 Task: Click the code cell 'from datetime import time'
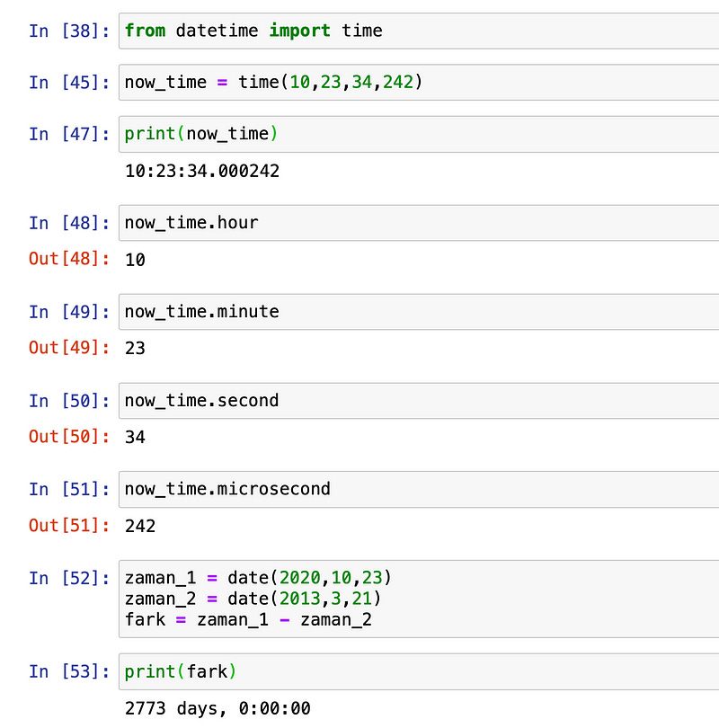click(x=419, y=31)
